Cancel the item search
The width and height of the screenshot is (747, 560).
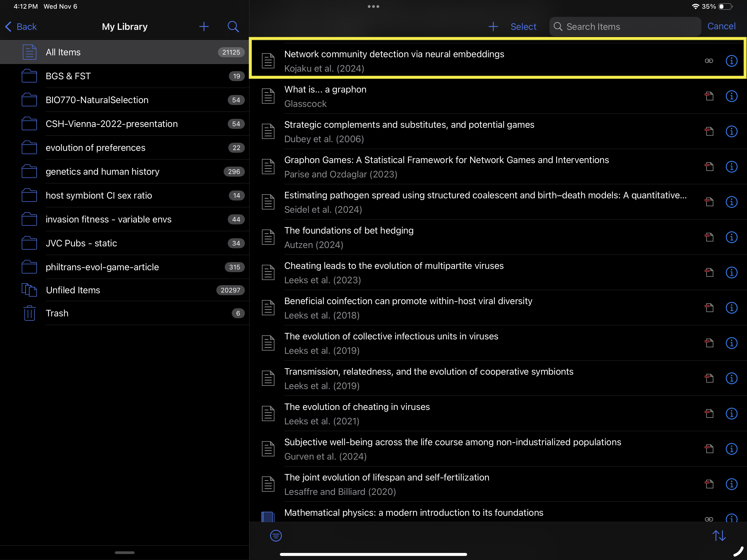721,26
